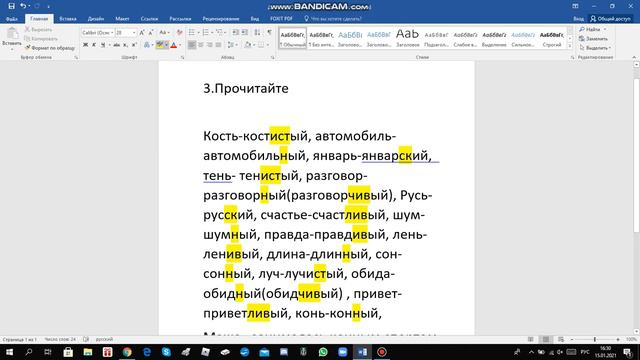
Task: Open font dialog launcher
Action: (x=182, y=58)
